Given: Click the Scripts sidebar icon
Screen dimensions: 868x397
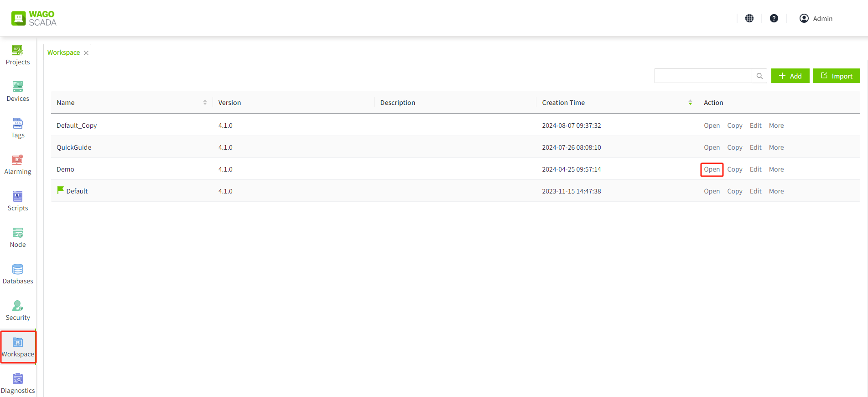Looking at the screenshot, I should click(x=18, y=201).
